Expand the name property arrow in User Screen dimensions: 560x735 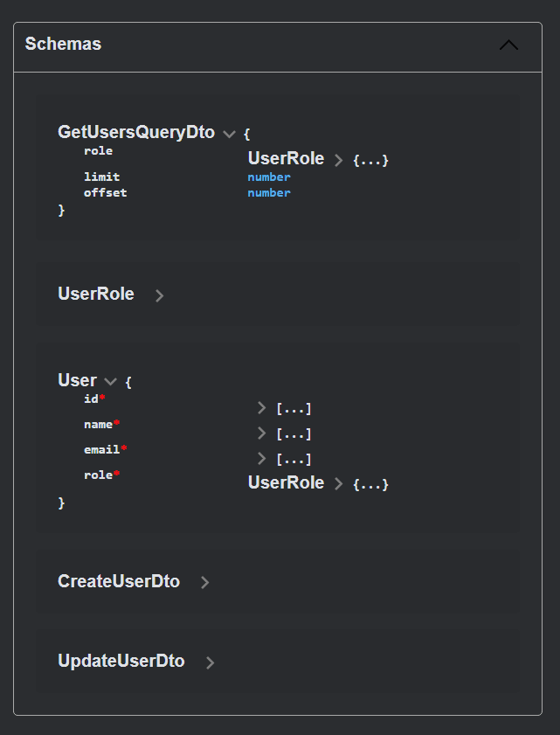tap(261, 433)
